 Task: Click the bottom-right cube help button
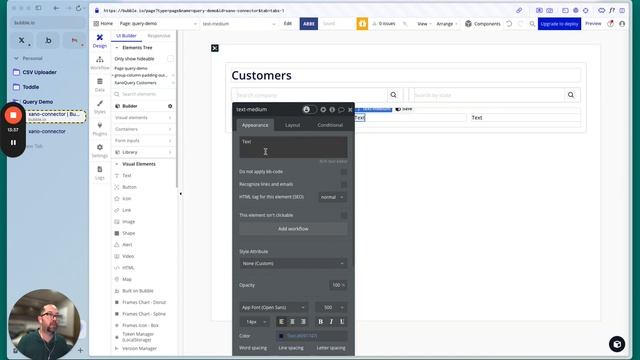[x=617, y=344]
